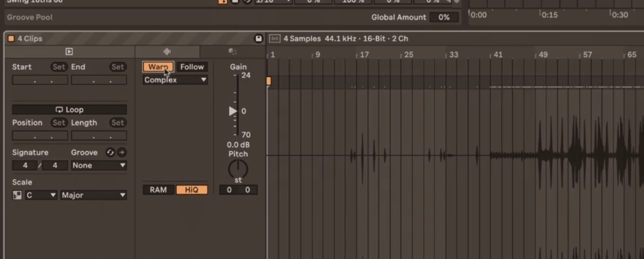
Task: Click Set button next to Length
Action: pyautogui.click(x=118, y=123)
